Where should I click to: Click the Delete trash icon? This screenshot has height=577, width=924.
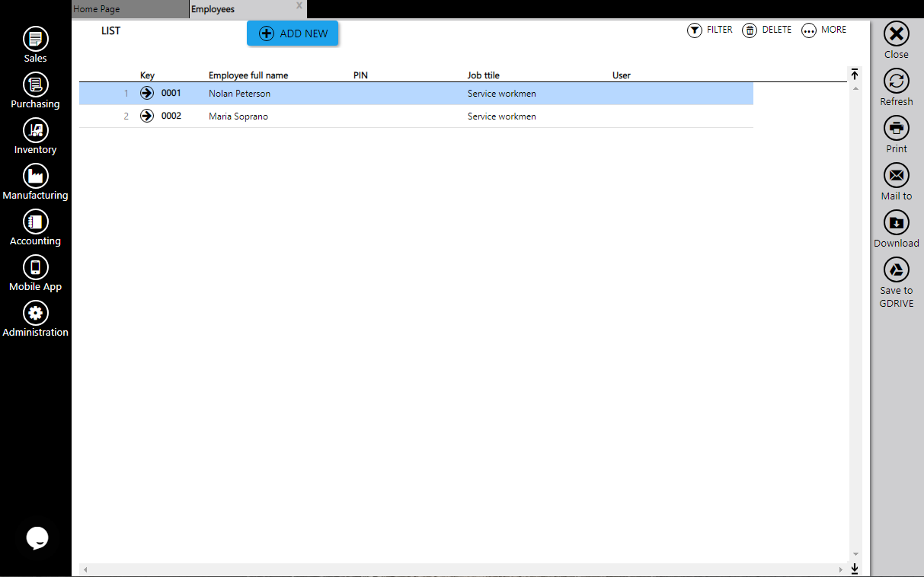750,30
